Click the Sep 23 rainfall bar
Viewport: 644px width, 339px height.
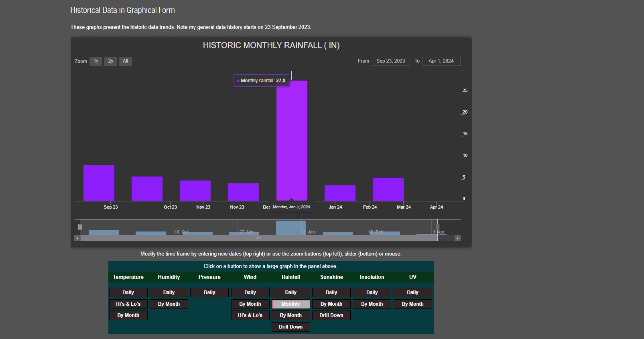click(x=99, y=183)
